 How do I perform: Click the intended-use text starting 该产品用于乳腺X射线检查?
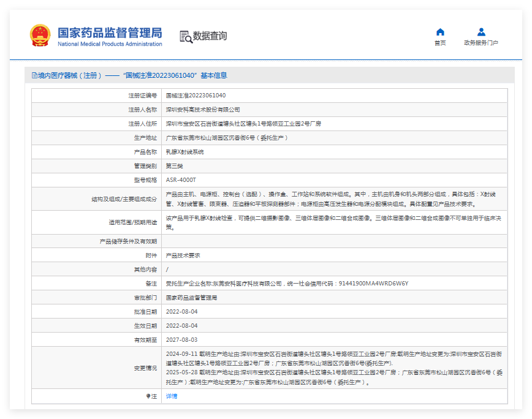[333, 222]
